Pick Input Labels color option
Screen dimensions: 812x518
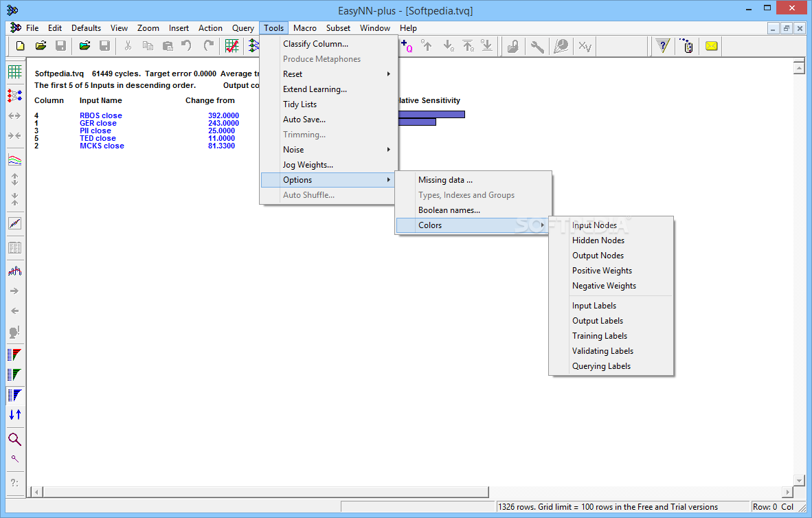point(611,306)
